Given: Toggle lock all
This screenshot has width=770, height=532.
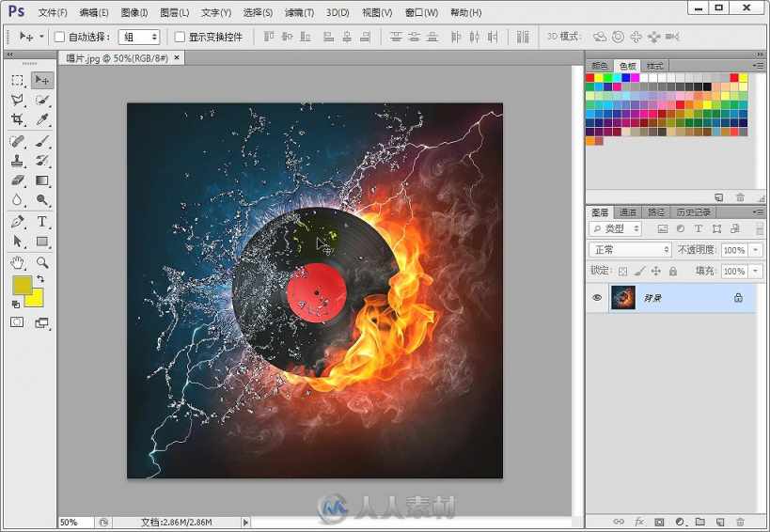Looking at the screenshot, I should coord(673,271).
